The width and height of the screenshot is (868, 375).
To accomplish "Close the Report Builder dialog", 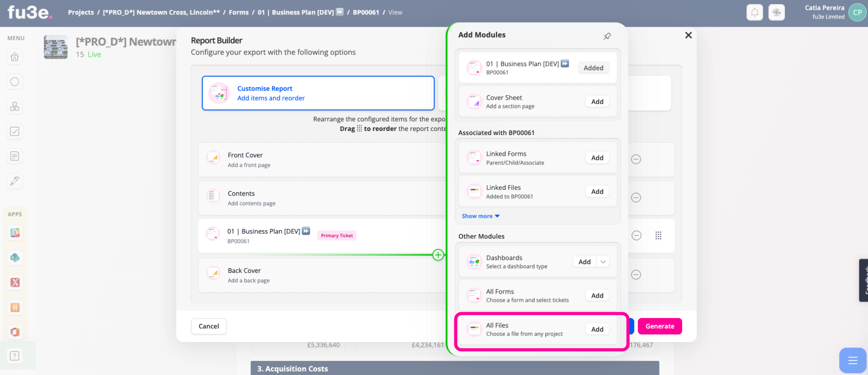I will coord(689,35).
